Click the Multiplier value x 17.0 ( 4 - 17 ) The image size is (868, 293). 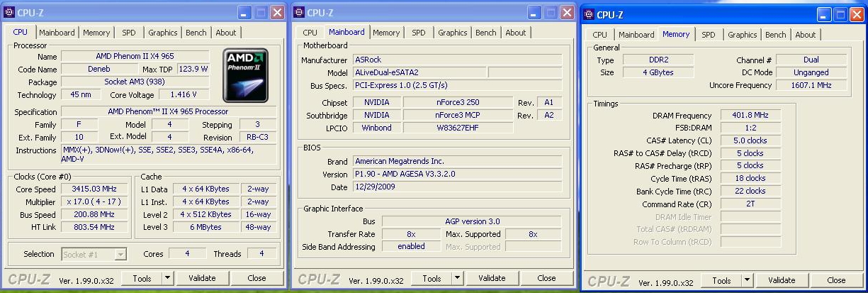94,201
